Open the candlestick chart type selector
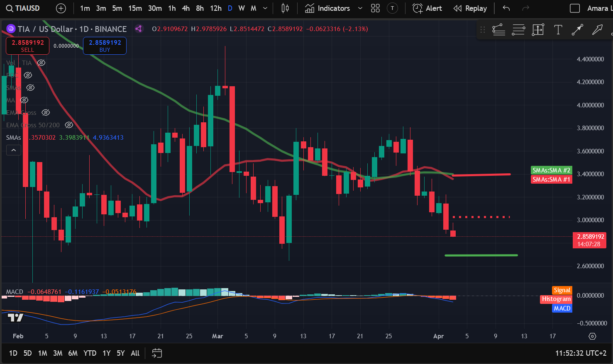This screenshot has width=613, height=364. coord(285,8)
